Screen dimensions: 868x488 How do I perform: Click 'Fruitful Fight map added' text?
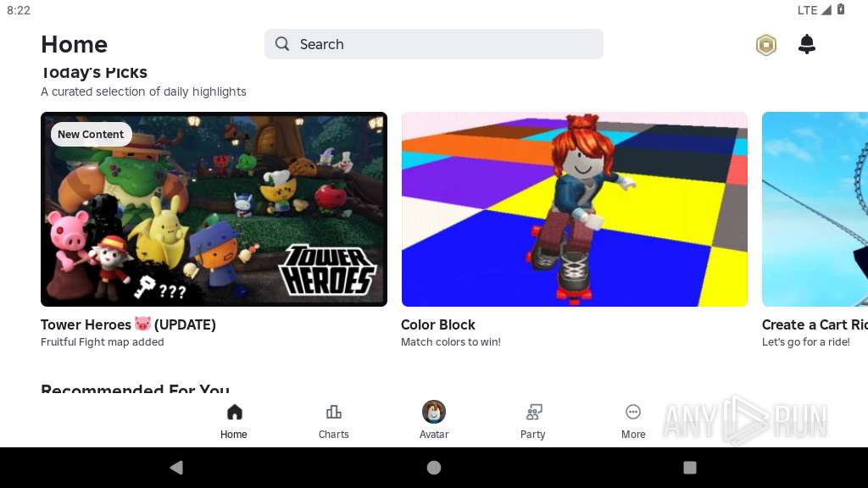[x=103, y=342]
